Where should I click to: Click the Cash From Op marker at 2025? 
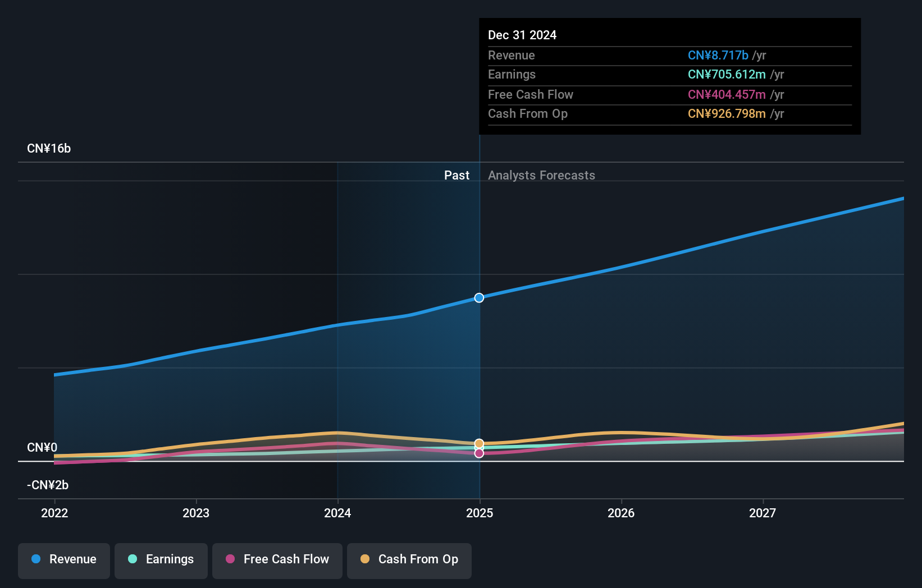(x=479, y=444)
